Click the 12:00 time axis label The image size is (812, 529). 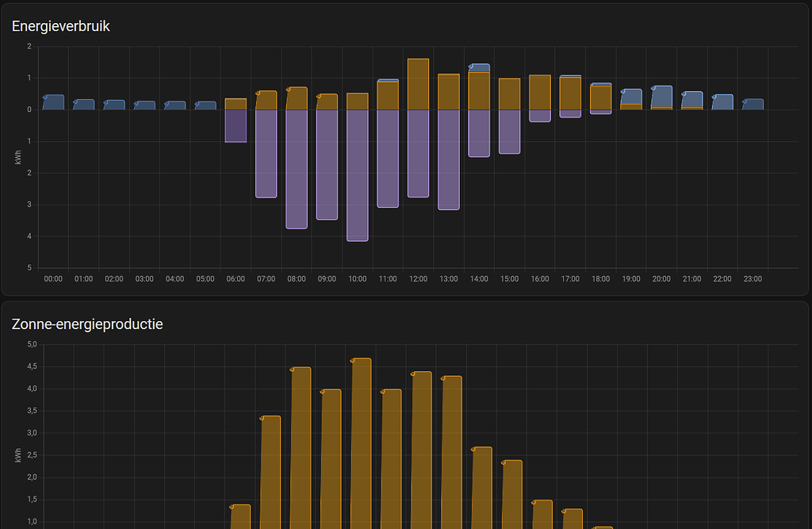click(418, 278)
